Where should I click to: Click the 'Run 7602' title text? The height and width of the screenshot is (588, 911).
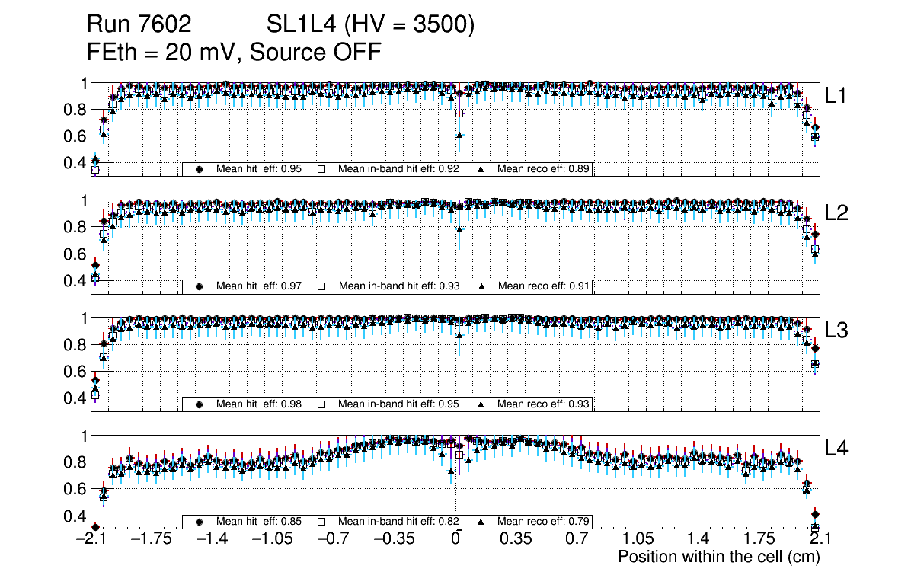pyautogui.click(x=139, y=26)
